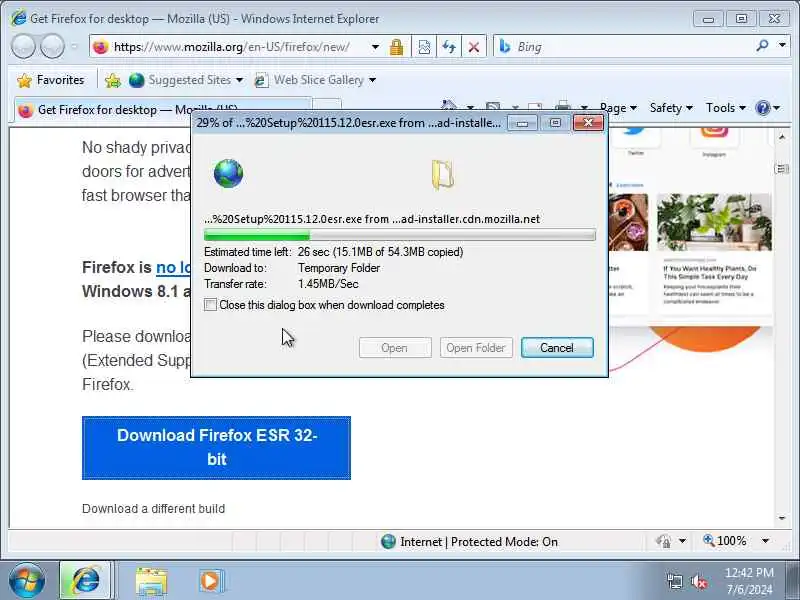Open the Tools menu
Image resolution: width=800 pixels, height=600 pixels.
tap(726, 108)
